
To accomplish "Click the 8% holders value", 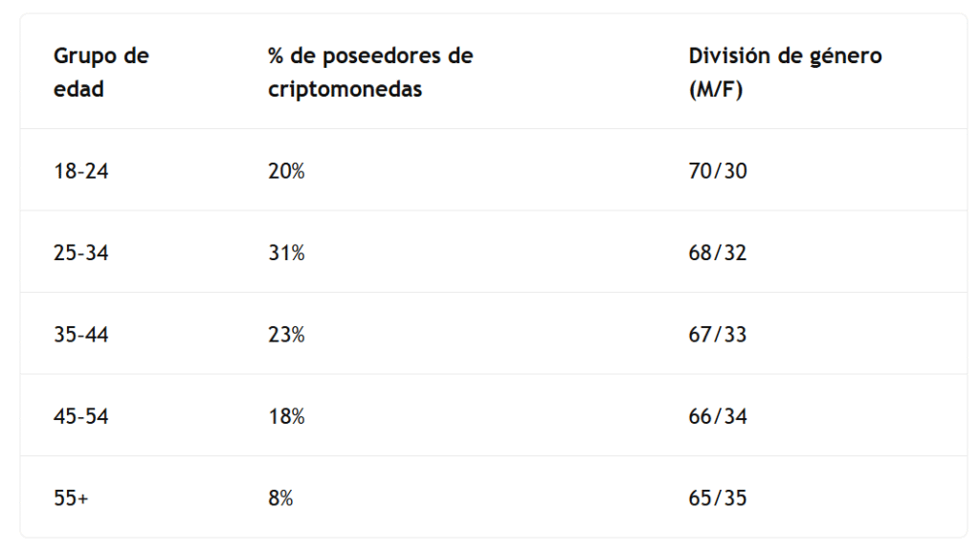I will (x=280, y=498).
